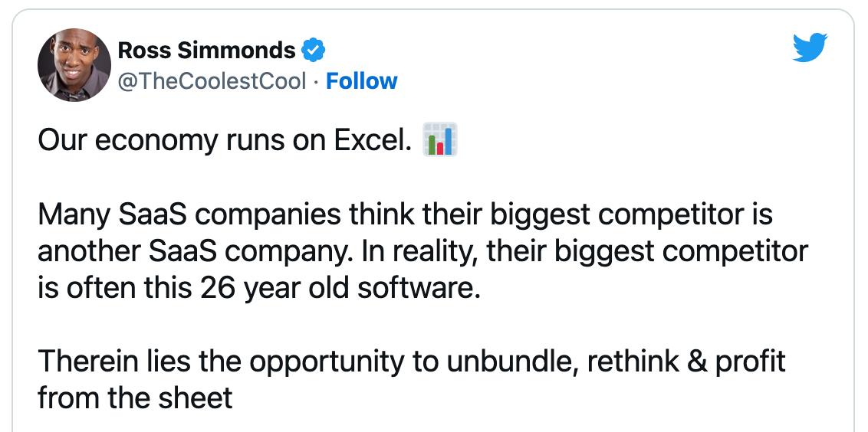Image resolution: width=868 pixels, height=432 pixels.
Task: Open the @TheCoolestCool handle
Action: [x=212, y=81]
